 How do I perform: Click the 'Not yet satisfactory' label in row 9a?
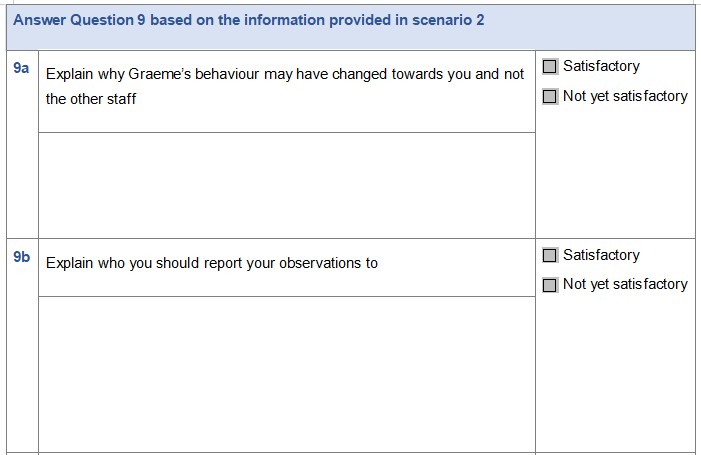[625, 97]
